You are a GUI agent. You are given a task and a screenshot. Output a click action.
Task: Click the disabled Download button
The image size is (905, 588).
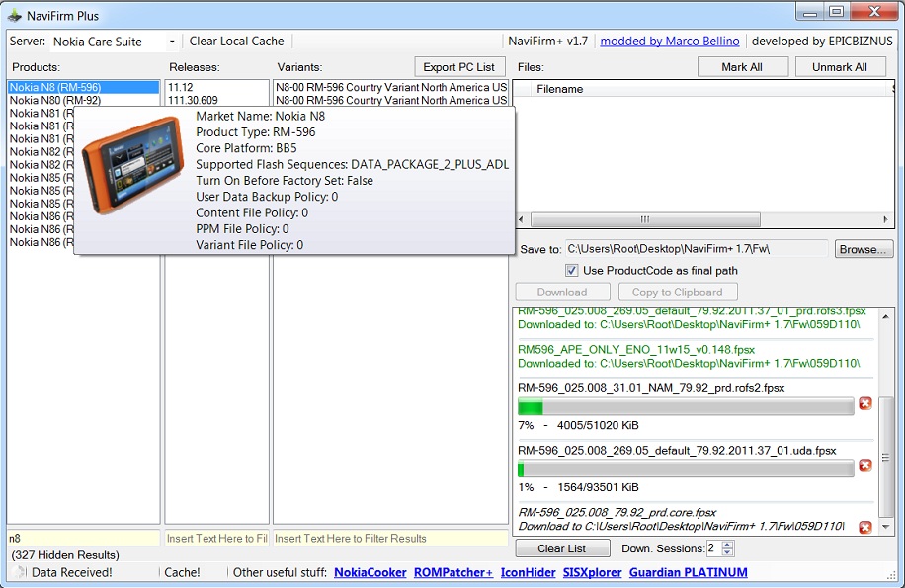[562, 292]
